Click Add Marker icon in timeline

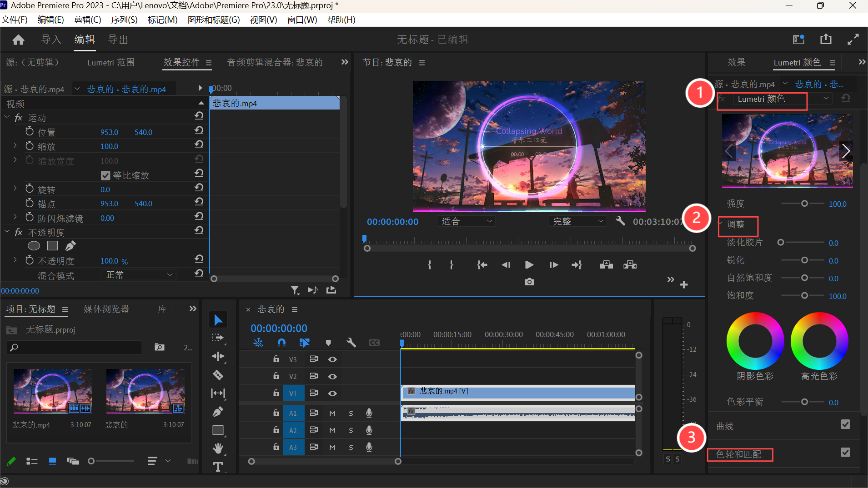[328, 343]
